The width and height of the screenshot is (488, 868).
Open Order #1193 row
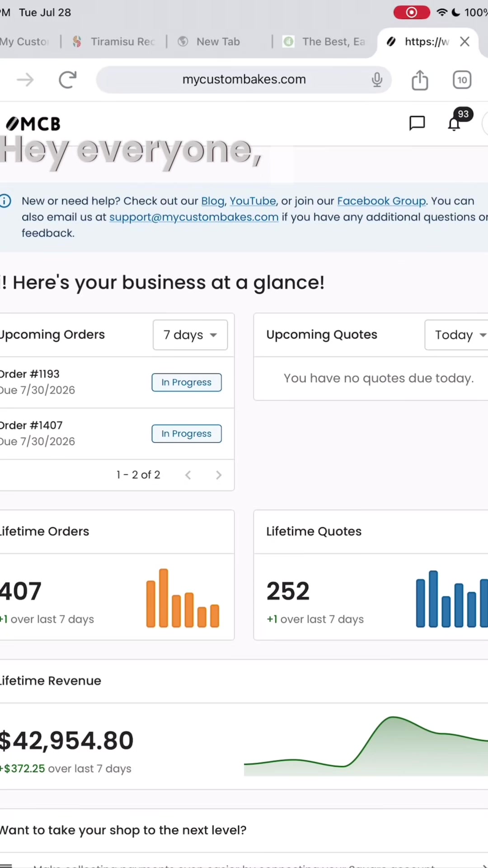click(117, 382)
